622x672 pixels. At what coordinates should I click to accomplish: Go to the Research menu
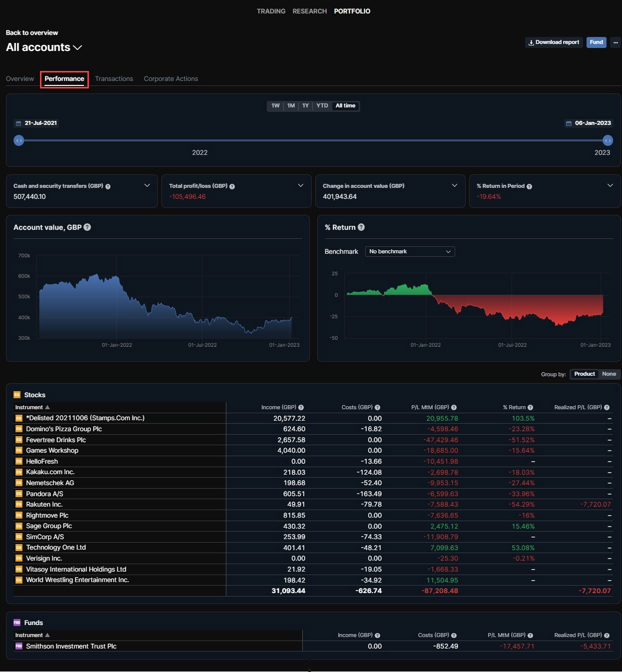click(x=309, y=11)
